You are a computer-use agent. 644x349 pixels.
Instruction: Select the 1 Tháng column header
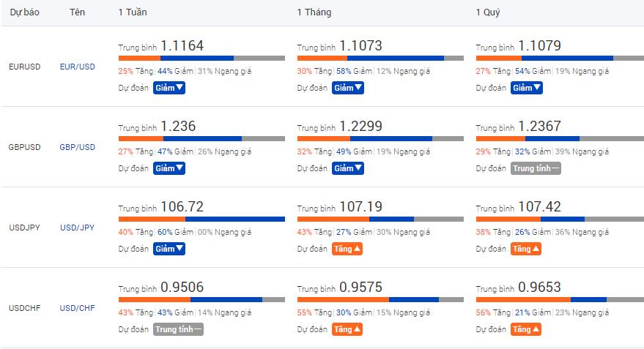[x=313, y=13]
